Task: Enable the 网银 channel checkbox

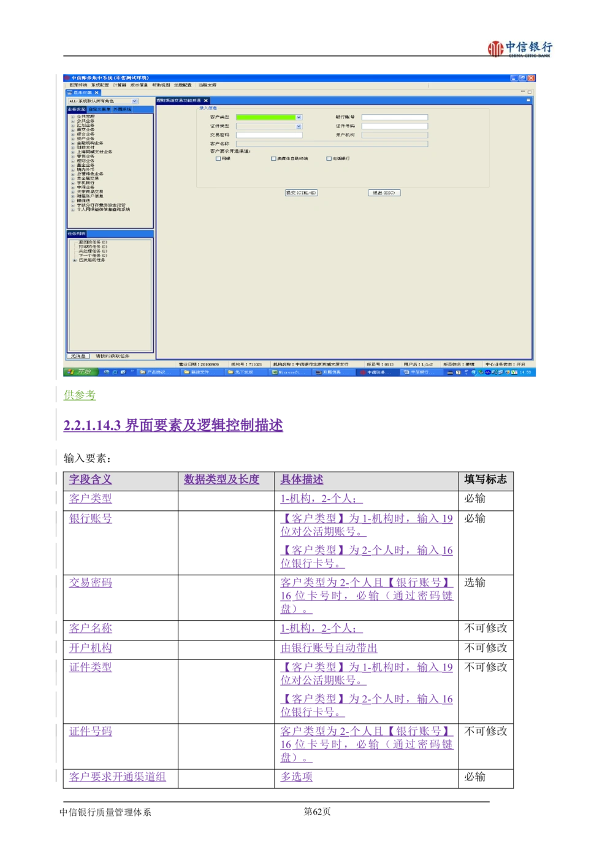Action: (218, 159)
